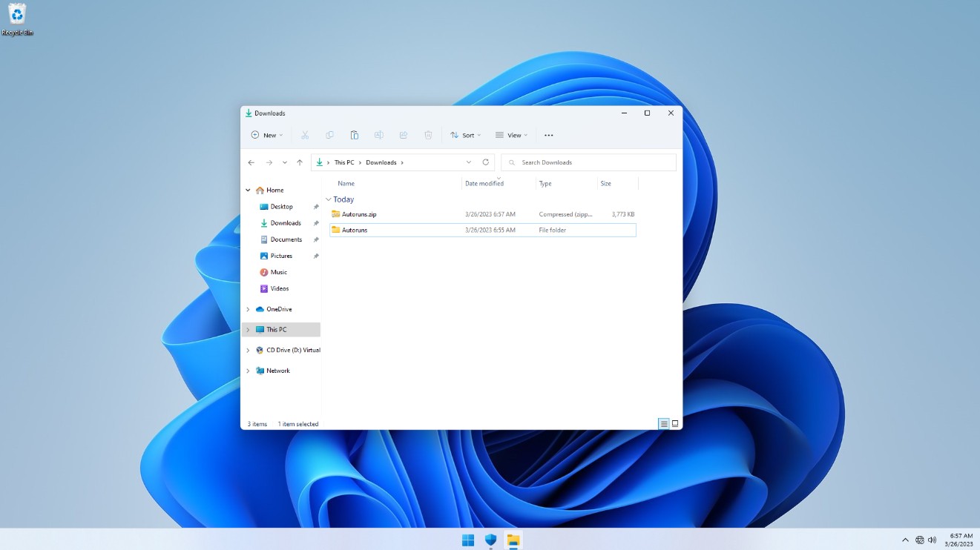This screenshot has width=980, height=550.
Task: Collapse the Today group
Action: (x=329, y=199)
